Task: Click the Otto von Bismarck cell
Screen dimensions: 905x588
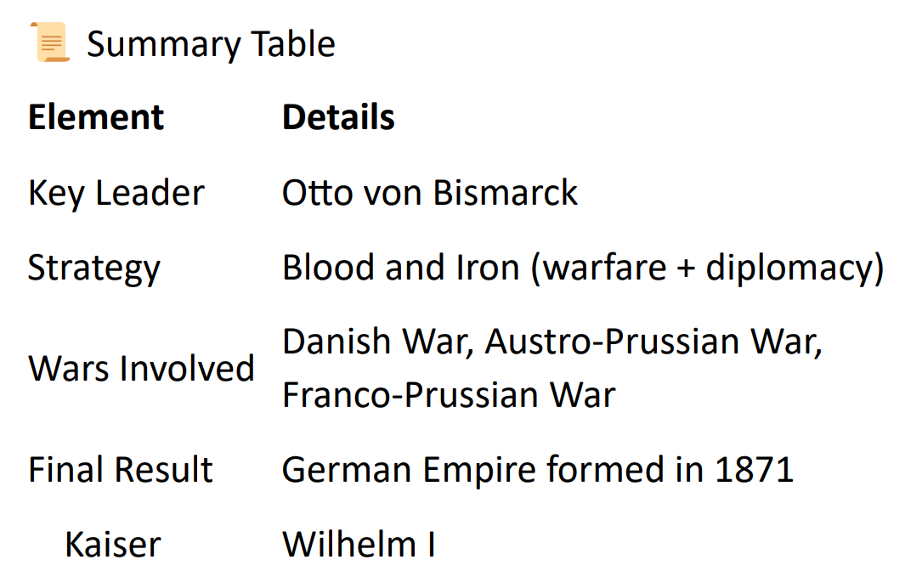Action: (430, 193)
